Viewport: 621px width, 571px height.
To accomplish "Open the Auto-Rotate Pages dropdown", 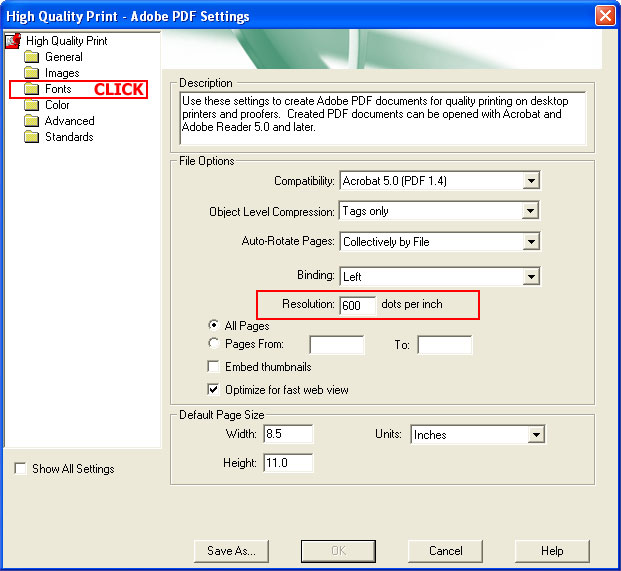I will [531, 241].
